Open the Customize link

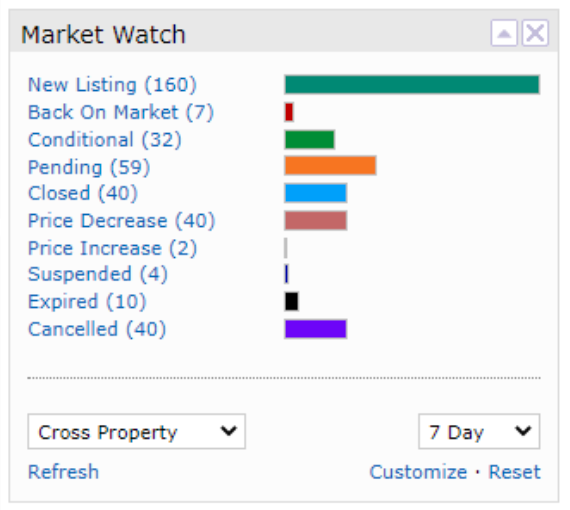418,472
